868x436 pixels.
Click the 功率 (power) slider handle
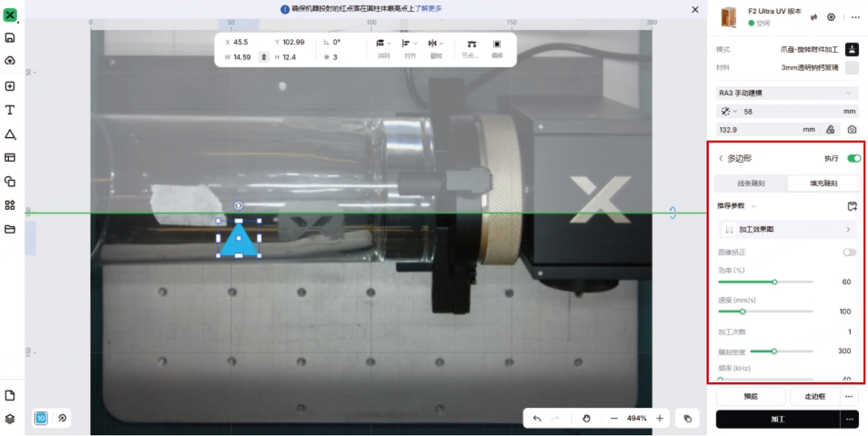tap(774, 282)
